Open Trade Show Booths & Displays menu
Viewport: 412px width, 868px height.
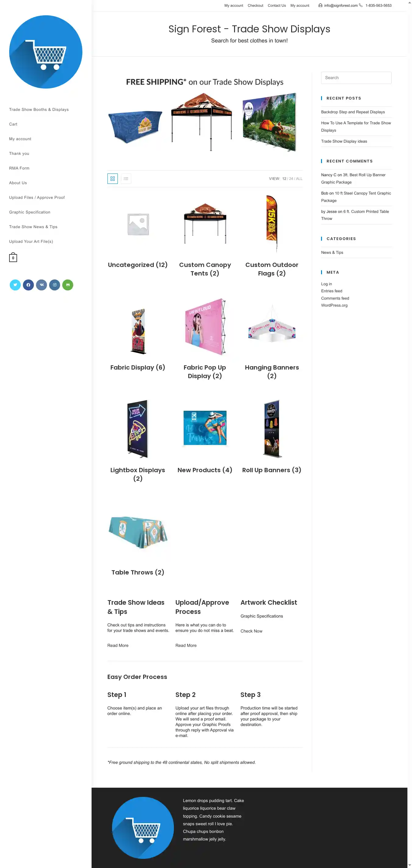click(39, 110)
